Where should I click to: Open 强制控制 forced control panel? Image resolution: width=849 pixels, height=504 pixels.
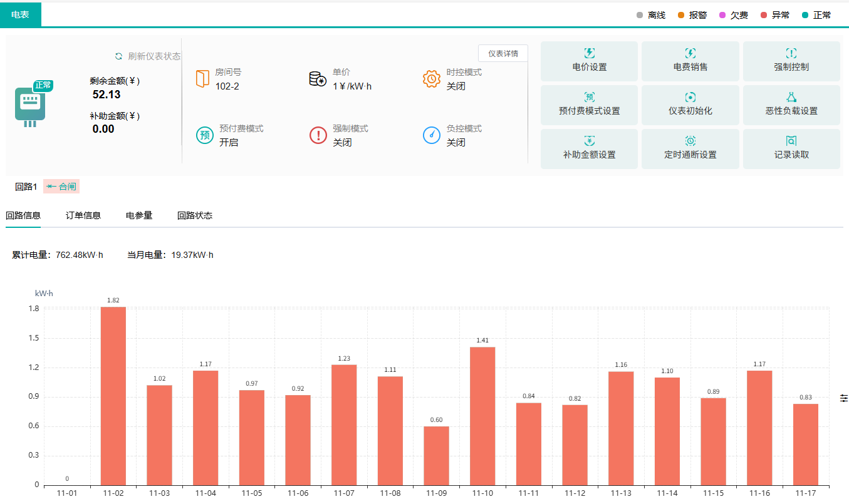(791, 61)
